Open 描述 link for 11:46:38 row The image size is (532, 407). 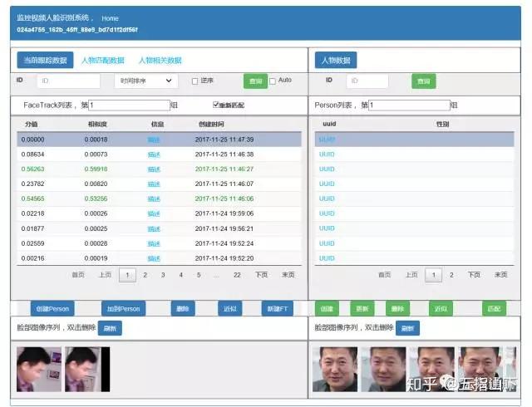point(154,154)
